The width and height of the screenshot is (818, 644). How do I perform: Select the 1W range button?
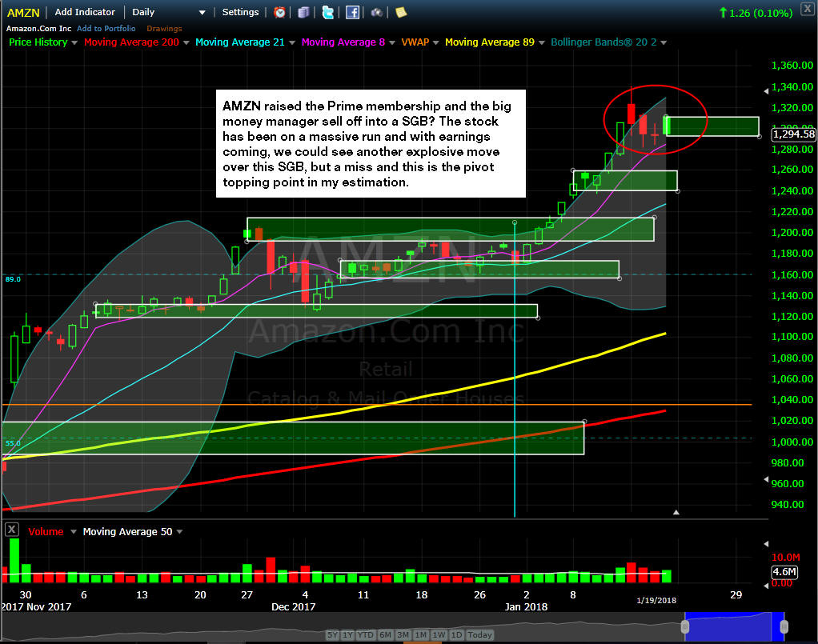(439, 634)
